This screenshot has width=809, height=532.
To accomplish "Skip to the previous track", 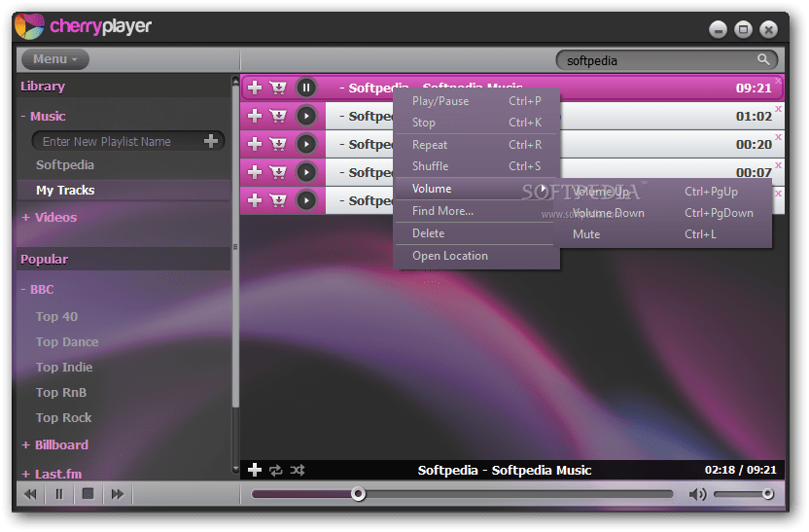I will [30, 494].
